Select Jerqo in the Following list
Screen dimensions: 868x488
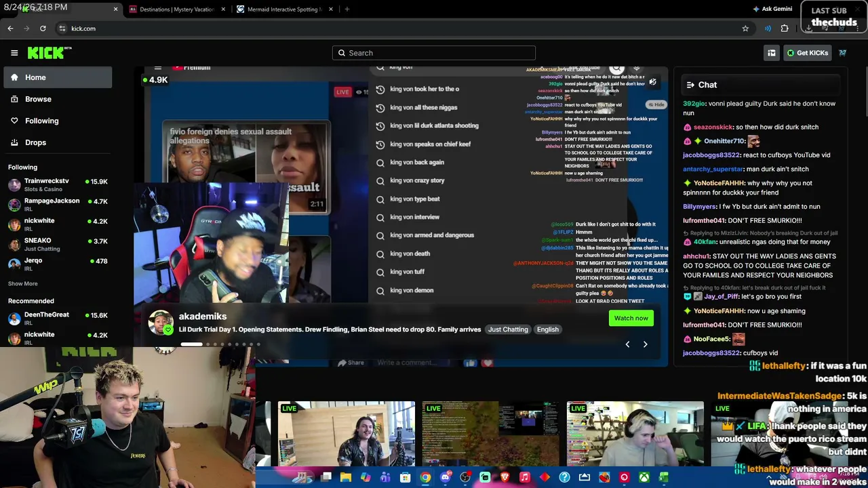coord(58,264)
